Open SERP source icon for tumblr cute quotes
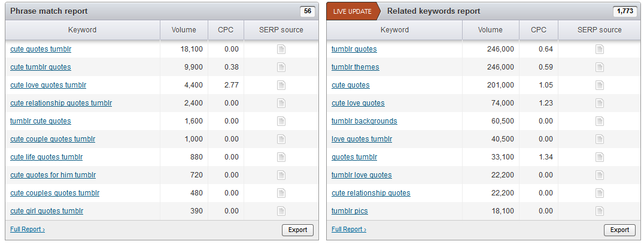 pyautogui.click(x=281, y=121)
